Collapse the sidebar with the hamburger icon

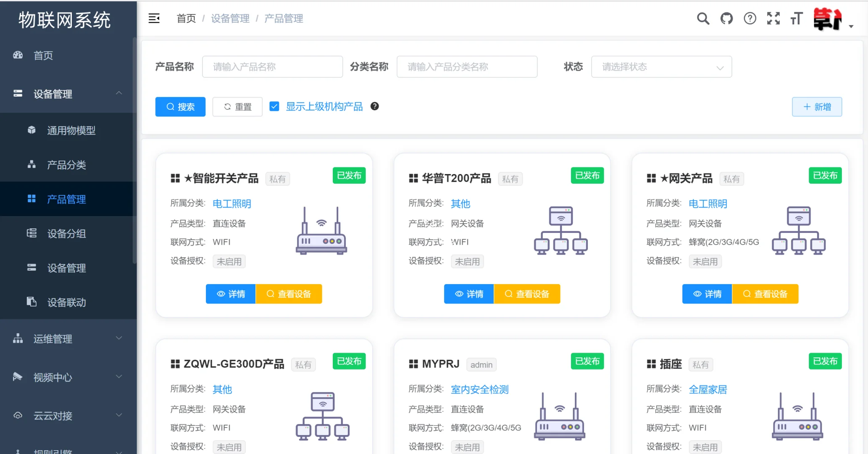[x=154, y=18]
